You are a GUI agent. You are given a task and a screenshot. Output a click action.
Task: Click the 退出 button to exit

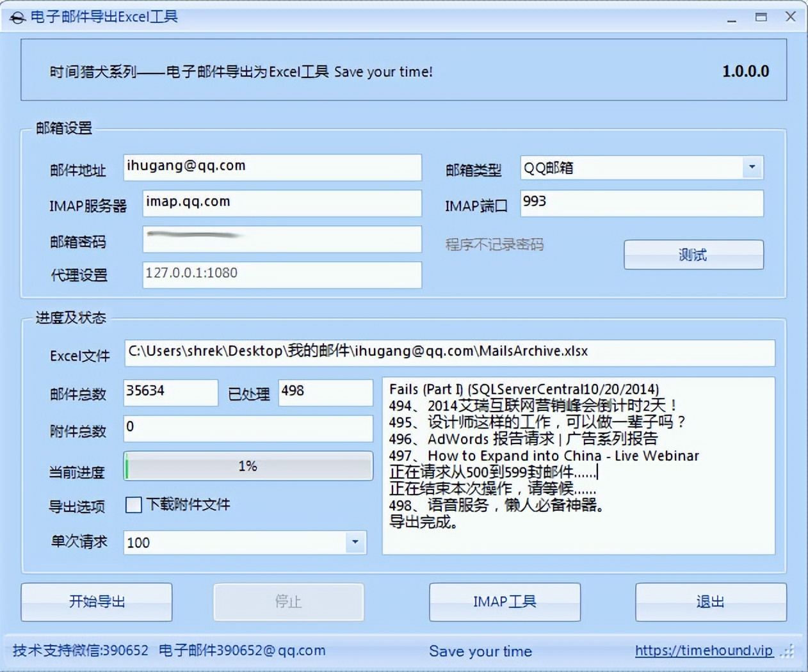[x=711, y=602]
